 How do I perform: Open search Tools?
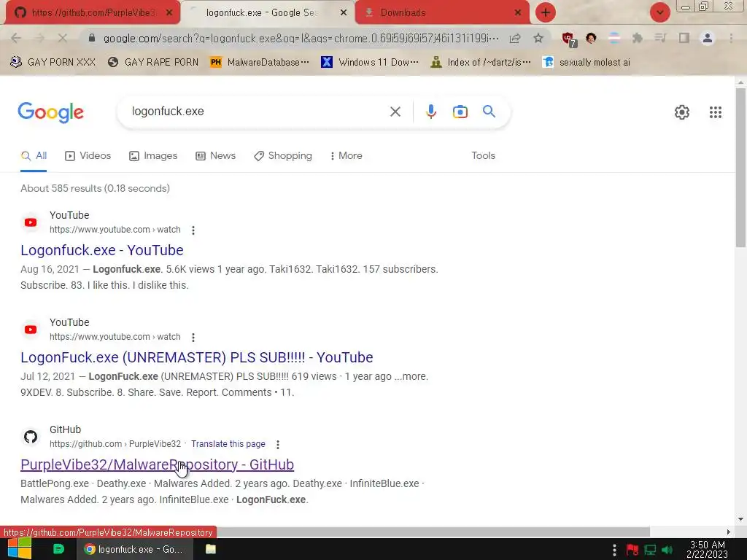pos(483,156)
